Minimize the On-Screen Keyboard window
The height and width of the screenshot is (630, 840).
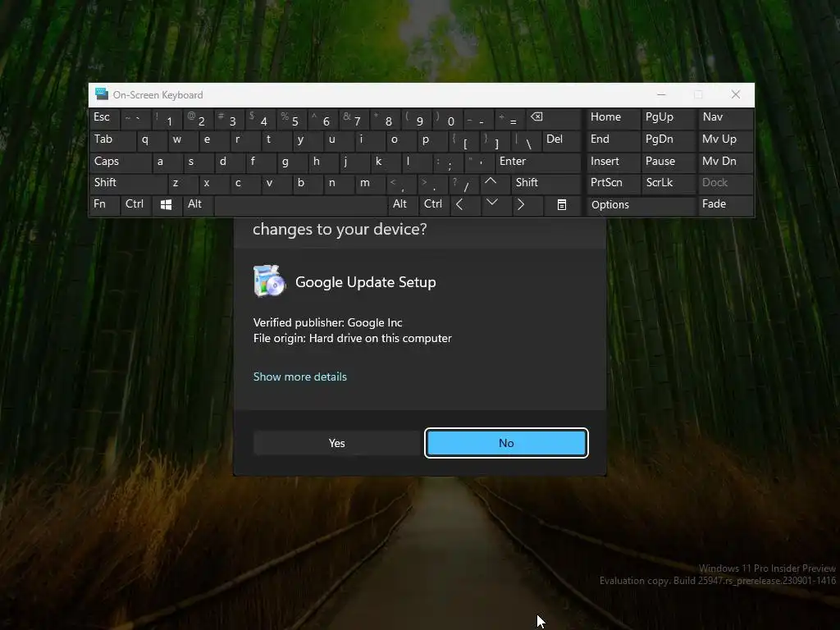(x=662, y=95)
